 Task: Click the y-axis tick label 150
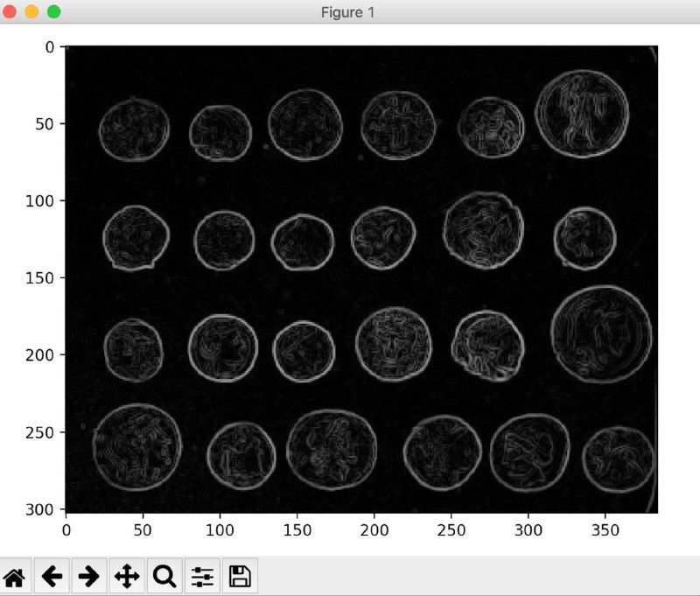pyautogui.click(x=39, y=278)
